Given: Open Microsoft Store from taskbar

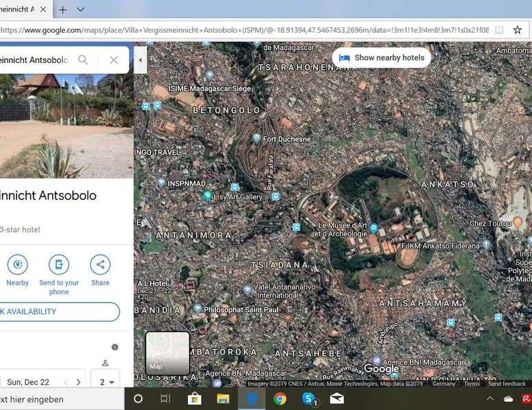Looking at the screenshot, I should [194, 399].
